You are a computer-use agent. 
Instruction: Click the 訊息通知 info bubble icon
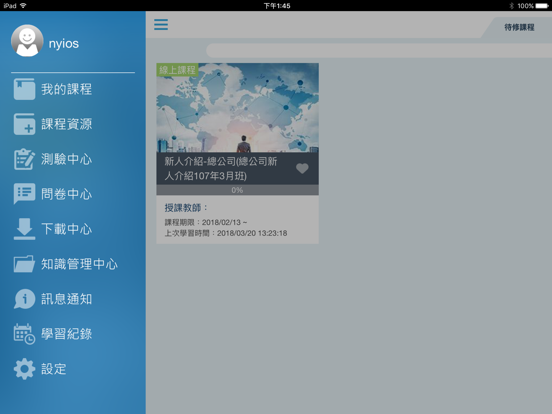24,299
